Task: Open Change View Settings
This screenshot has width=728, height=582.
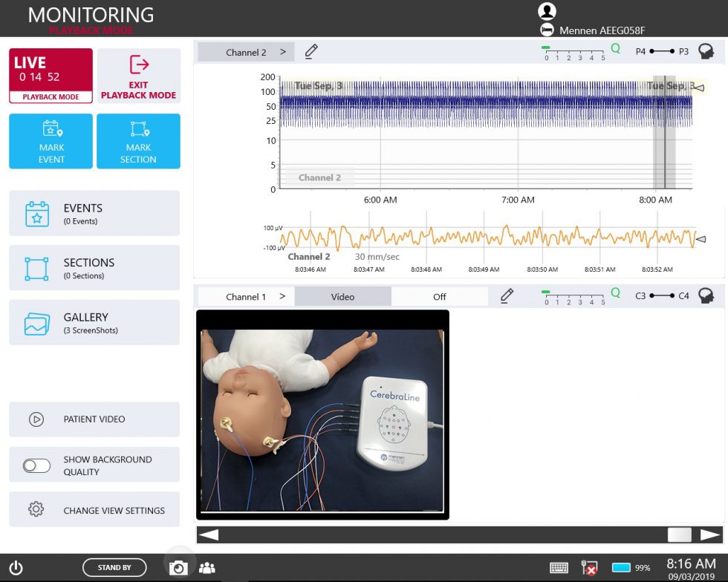Action: (x=94, y=509)
